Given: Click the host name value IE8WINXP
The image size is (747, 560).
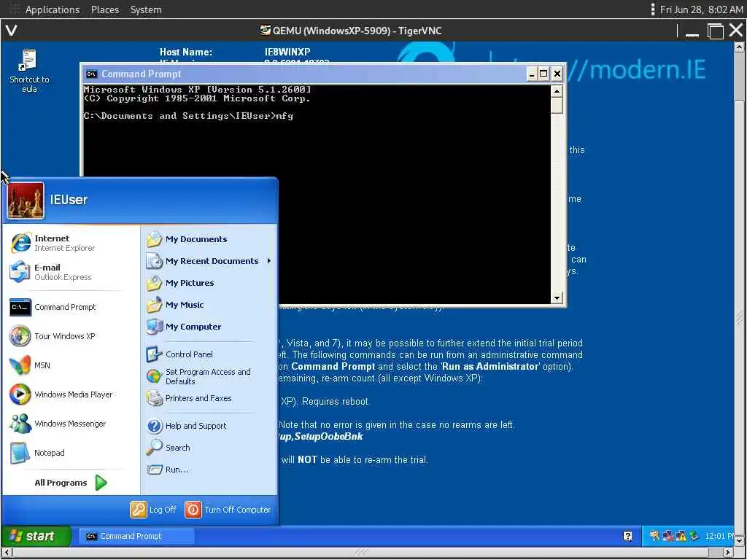Looking at the screenshot, I should point(287,52).
